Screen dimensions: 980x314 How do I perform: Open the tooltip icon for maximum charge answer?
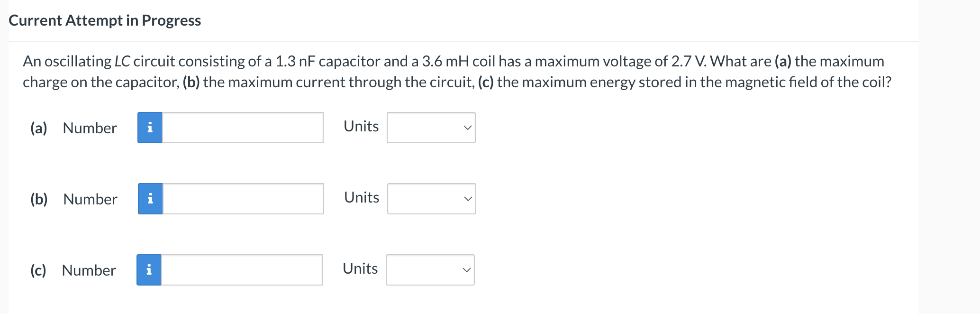tap(150, 128)
